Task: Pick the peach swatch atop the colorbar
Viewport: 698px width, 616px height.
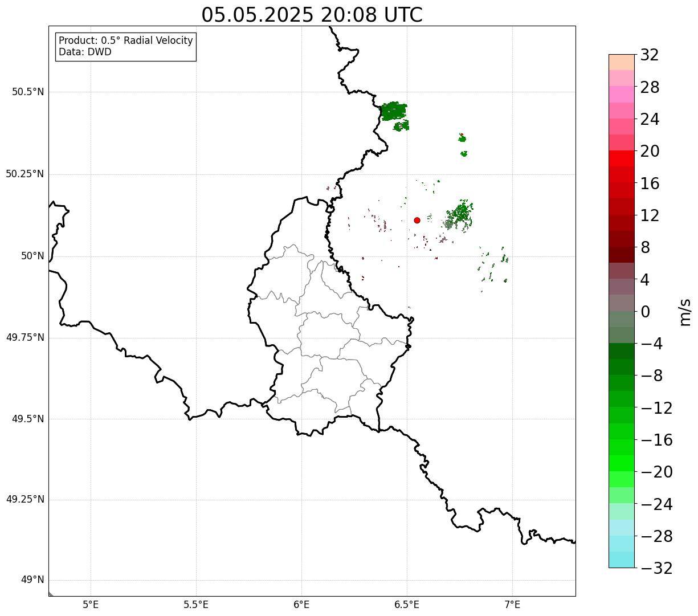Action: click(622, 62)
